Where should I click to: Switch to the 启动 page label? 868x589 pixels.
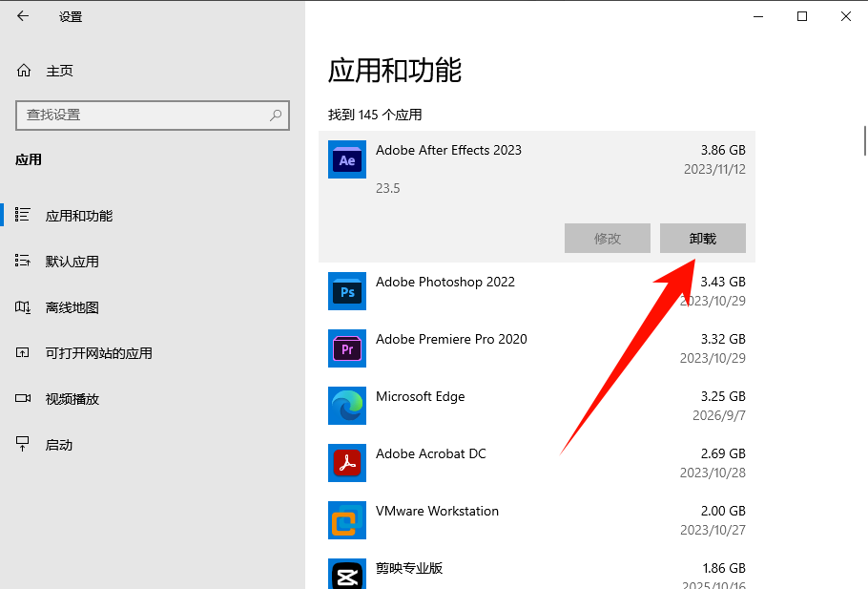tap(59, 445)
